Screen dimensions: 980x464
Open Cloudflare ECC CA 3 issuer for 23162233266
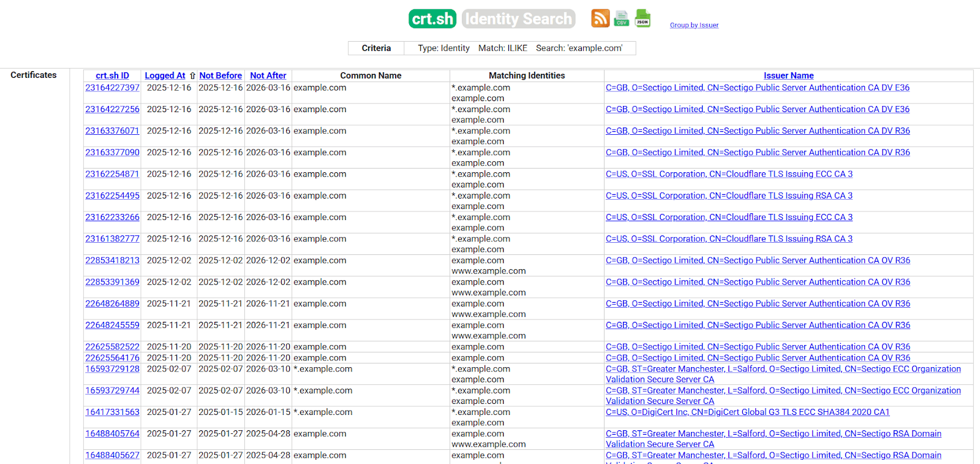(x=729, y=217)
